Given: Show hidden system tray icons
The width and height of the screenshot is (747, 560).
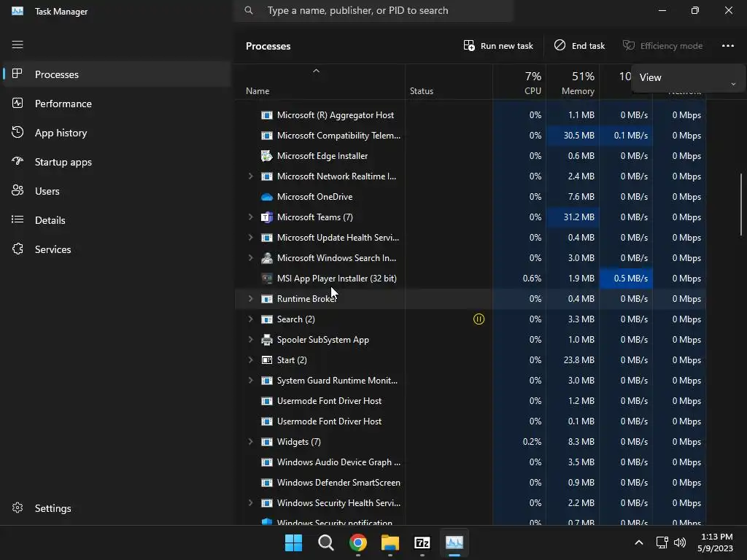Looking at the screenshot, I should pyautogui.click(x=639, y=542).
